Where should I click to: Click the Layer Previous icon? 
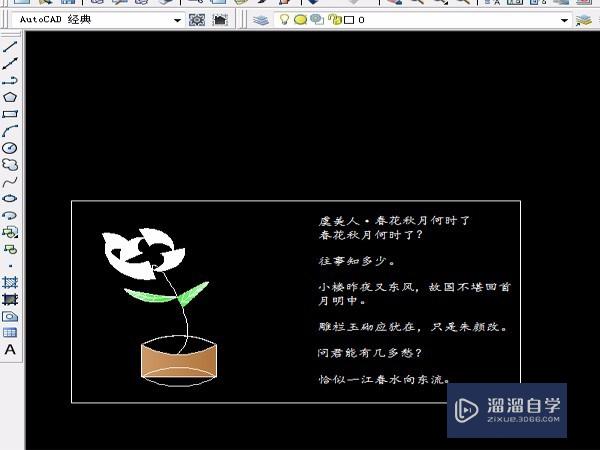tap(584, 20)
